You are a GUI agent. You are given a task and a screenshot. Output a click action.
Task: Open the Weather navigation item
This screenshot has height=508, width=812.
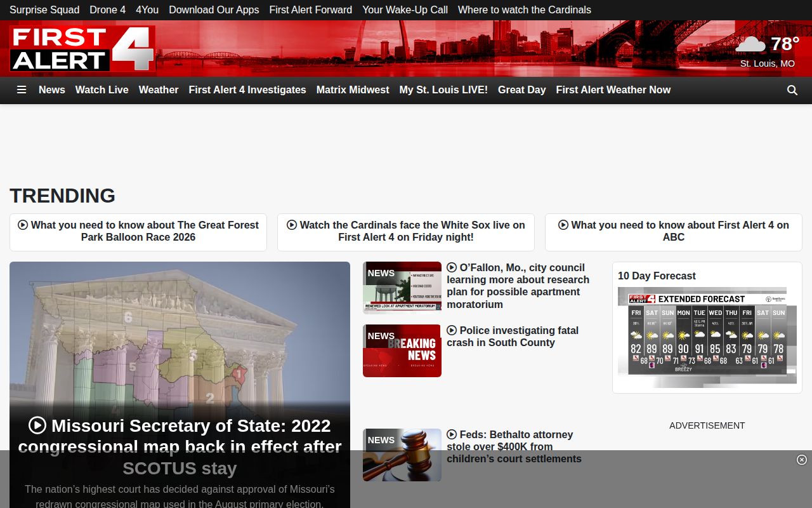tap(159, 90)
